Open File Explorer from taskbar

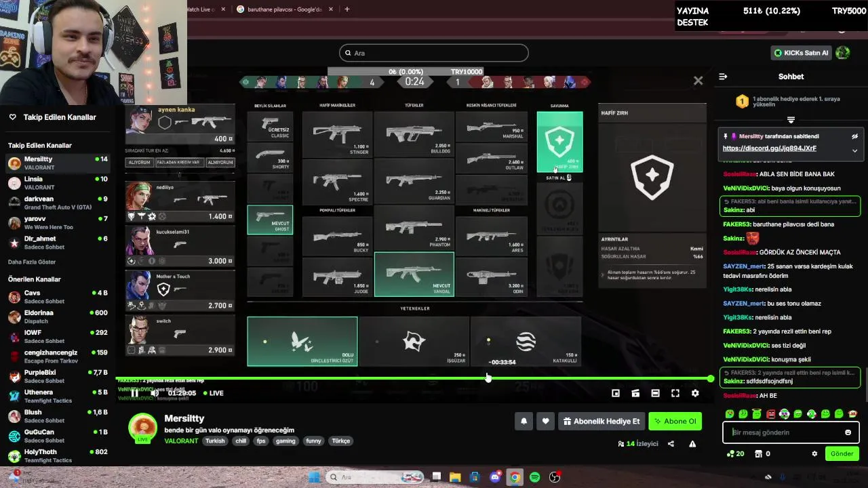coord(455,477)
